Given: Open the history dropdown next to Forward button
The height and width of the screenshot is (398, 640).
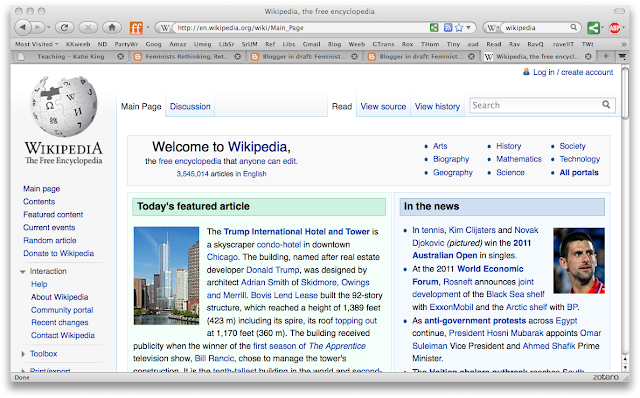Looking at the screenshot, I should coord(49,28).
